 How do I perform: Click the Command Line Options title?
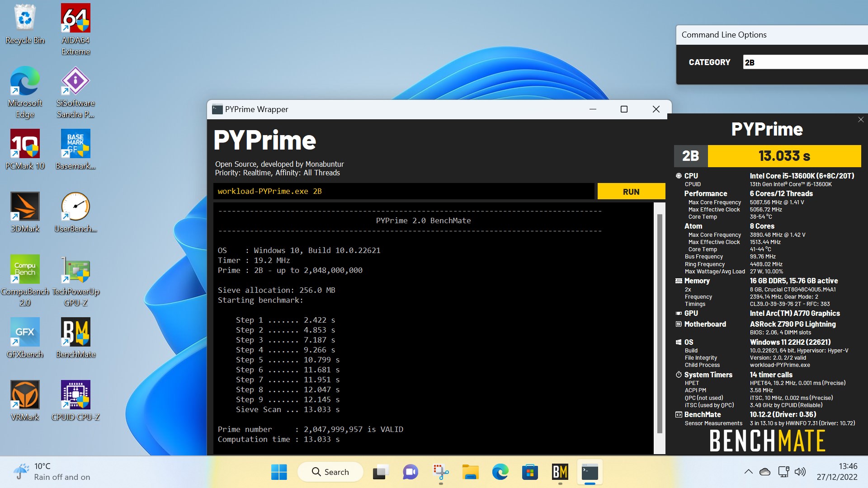click(724, 35)
